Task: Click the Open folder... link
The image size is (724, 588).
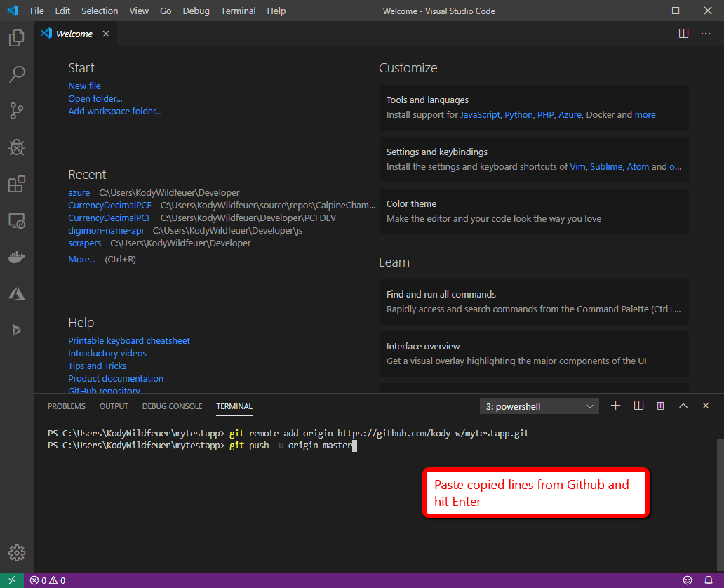Action: click(x=95, y=98)
